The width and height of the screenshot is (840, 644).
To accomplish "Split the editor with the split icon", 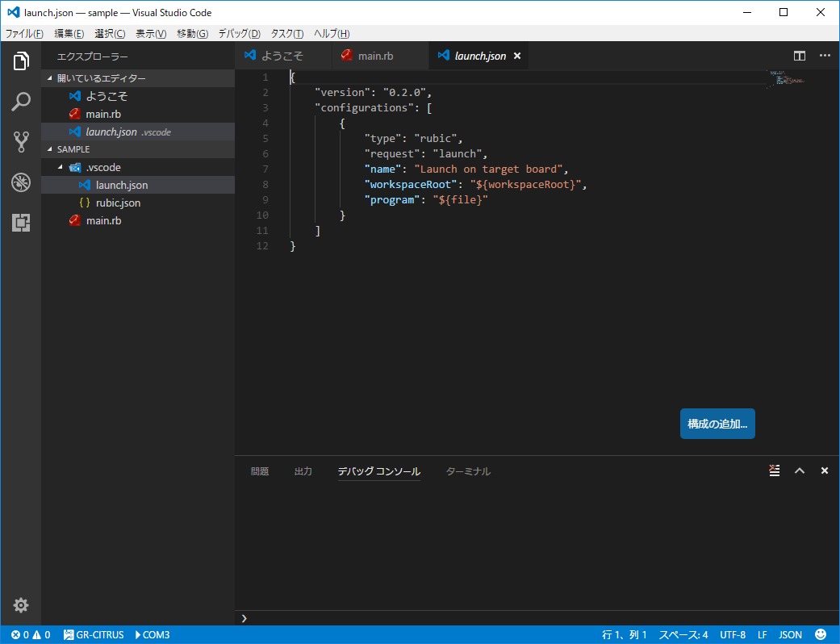I will click(800, 56).
